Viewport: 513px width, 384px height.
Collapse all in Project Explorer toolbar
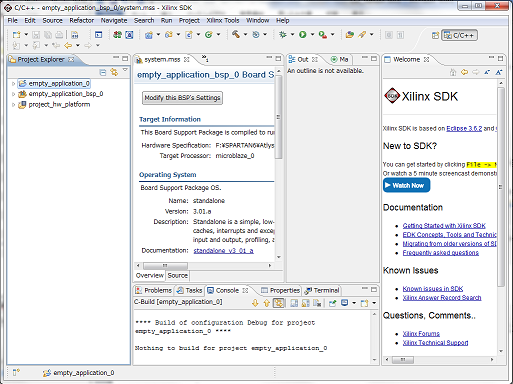[103, 72]
